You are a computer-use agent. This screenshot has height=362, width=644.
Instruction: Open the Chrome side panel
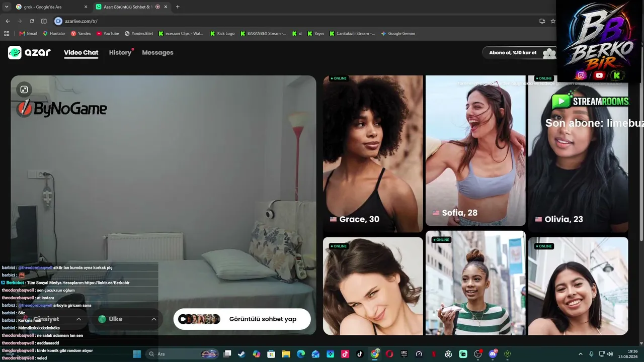44,21
